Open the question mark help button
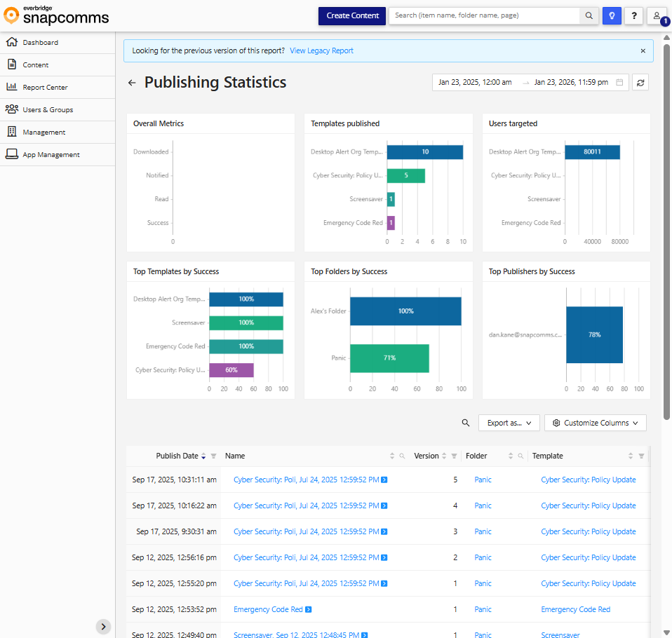Viewport: 672px width, 638px height. (634, 16)
